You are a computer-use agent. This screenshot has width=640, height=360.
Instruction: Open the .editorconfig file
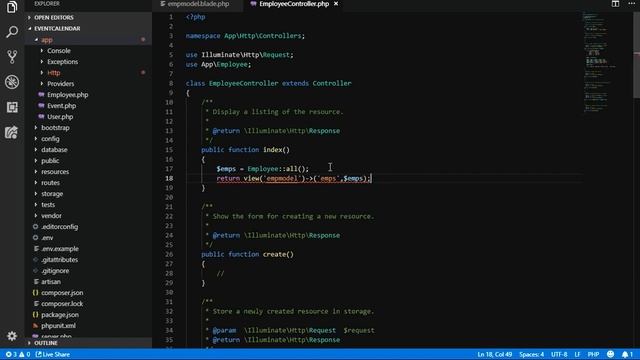89,227
